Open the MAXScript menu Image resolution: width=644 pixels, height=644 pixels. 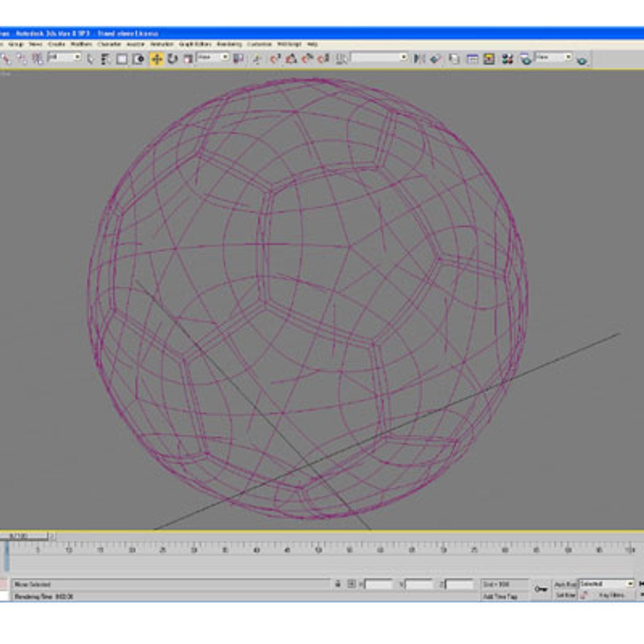click(290, 44)
